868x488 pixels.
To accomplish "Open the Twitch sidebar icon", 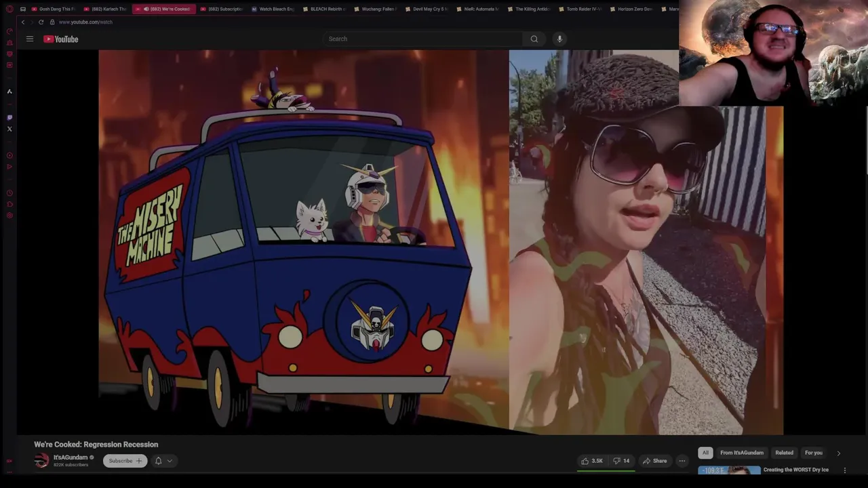I will 9,117.
